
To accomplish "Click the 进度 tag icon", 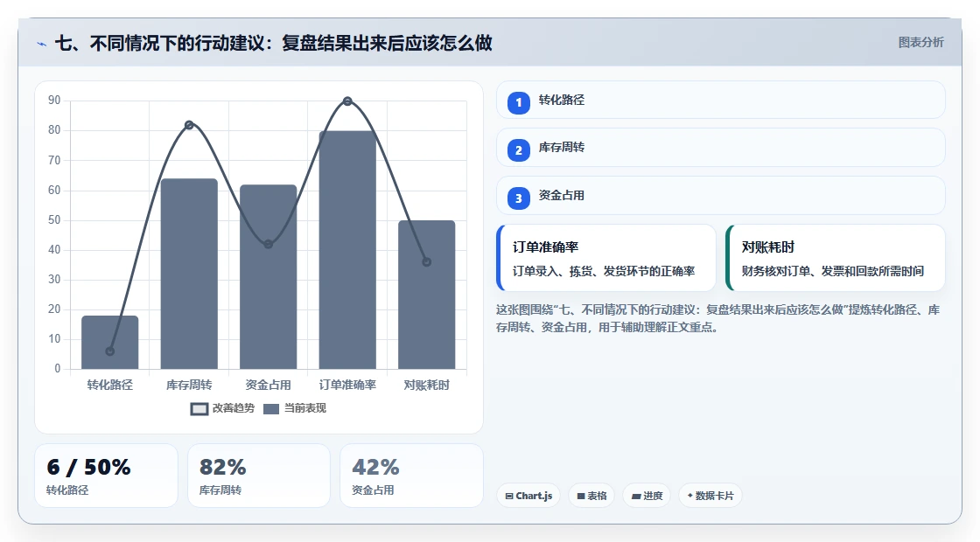I will pos(636,497).
